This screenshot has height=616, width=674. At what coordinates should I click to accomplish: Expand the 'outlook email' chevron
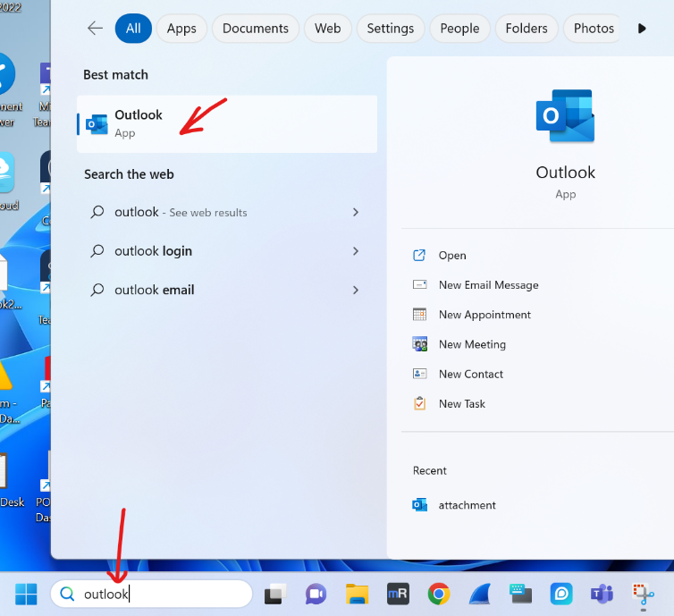click(x=356, y=291)
